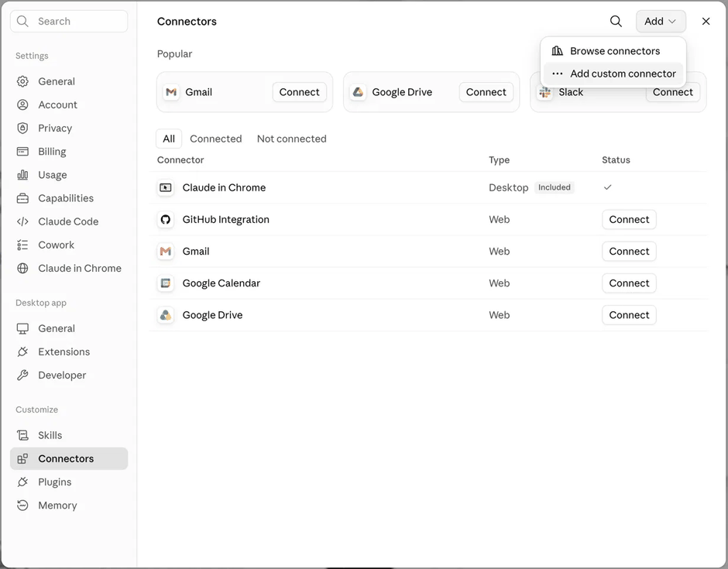Click the Claude Code brackets icon
The width and height of the screenshot is (728, 569).
22,221
